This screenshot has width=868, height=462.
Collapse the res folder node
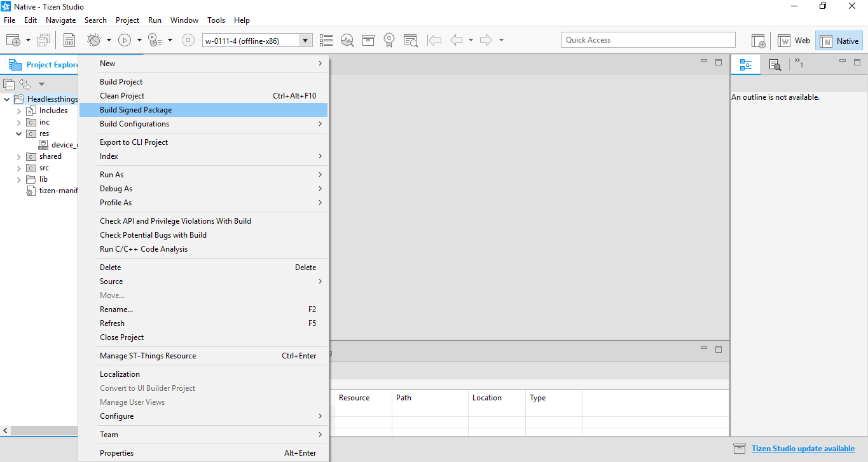coord(19,133)
